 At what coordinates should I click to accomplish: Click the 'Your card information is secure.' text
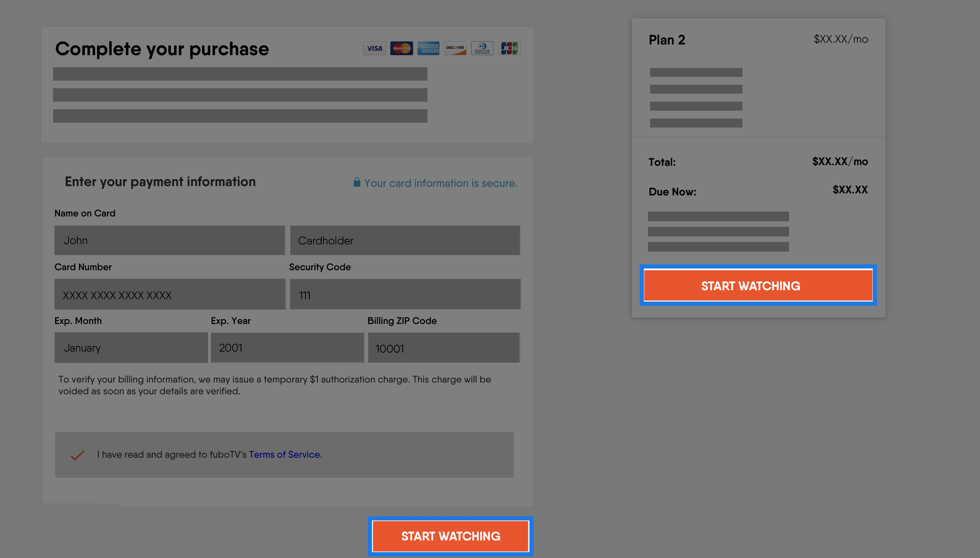[x=441, y=183]
